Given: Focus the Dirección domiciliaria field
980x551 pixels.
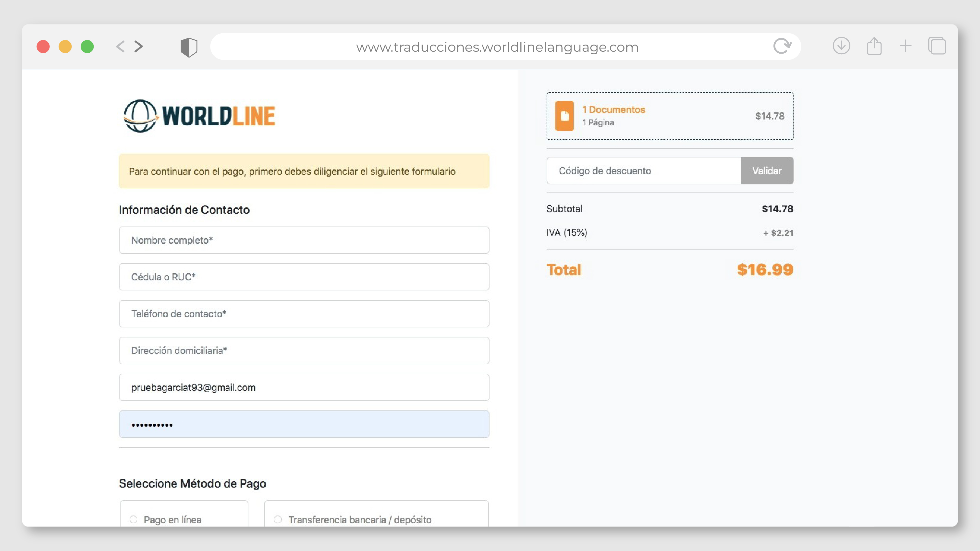Looking at the screenshot, I should click(304, 351).
